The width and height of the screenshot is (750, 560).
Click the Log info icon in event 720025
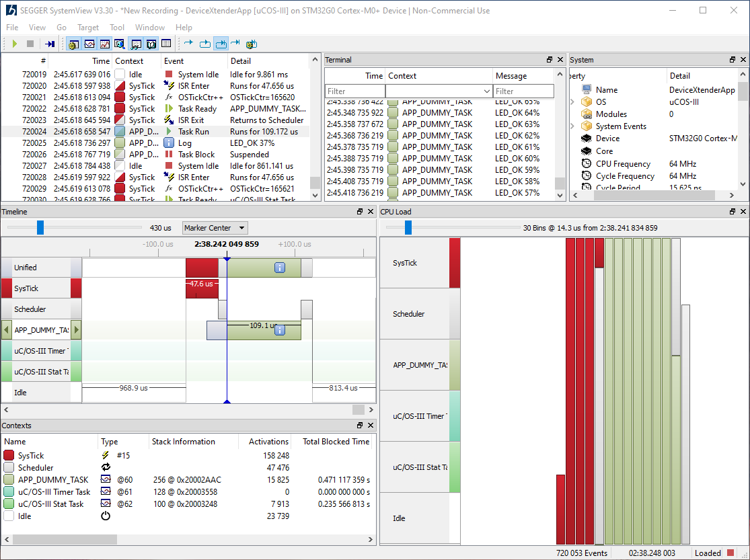(169, 143)
